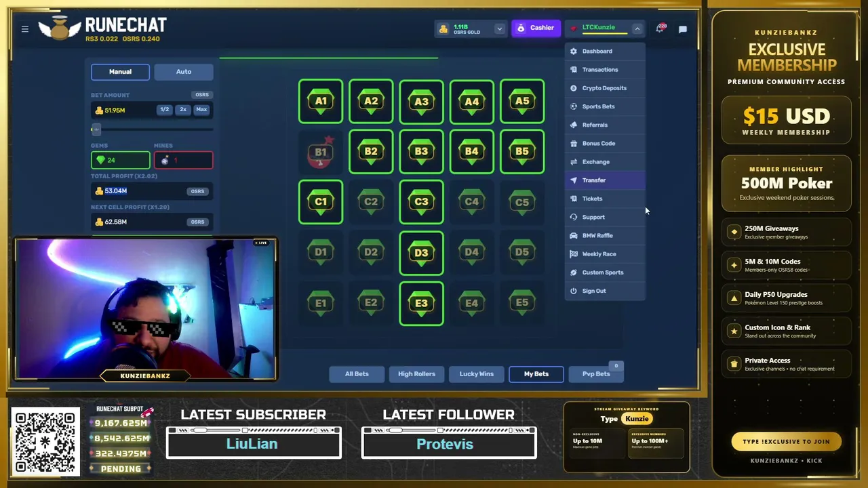Viewport: 868px width, 488px height.
Task: Click the Referrals menu icon
Action: click(574, 125)
